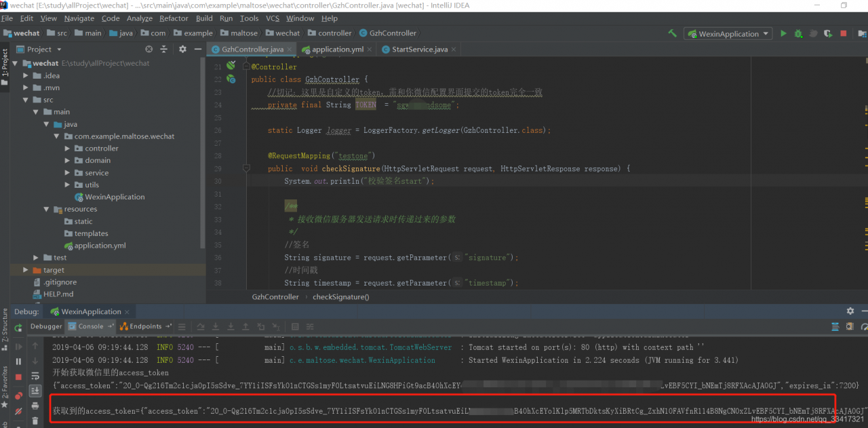
Task: Hide the Project panel with the minus icon
Action: tap(198, 49)
